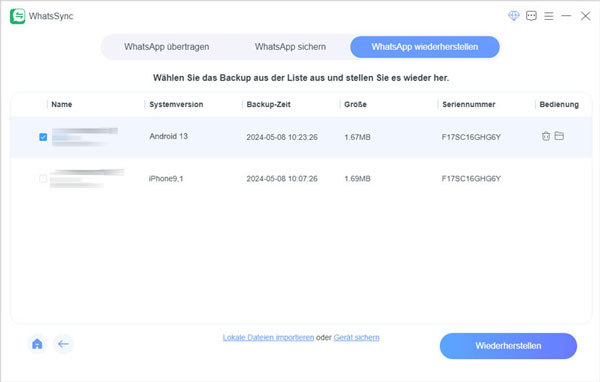The width and height of the screenshot is (600, 382).
Task: Click backup time 2024-05-08 10:23:26
Action: 282,137
